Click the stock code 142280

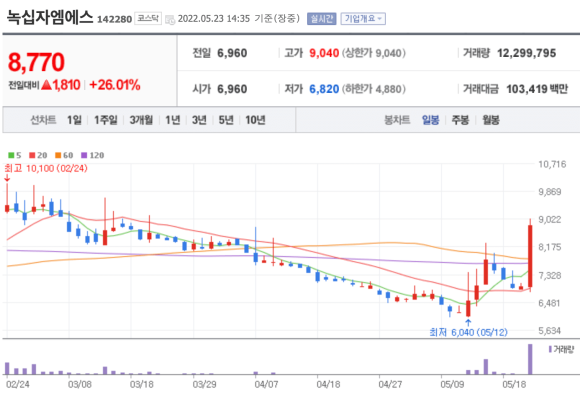pos(114,19)
